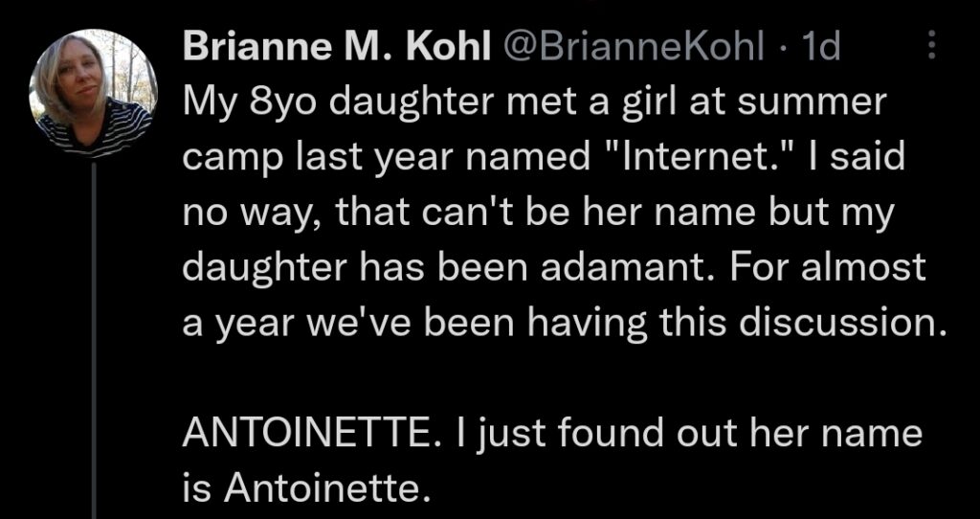Open the three-dot more options menu
980x519 pixels.
[931, 46]
